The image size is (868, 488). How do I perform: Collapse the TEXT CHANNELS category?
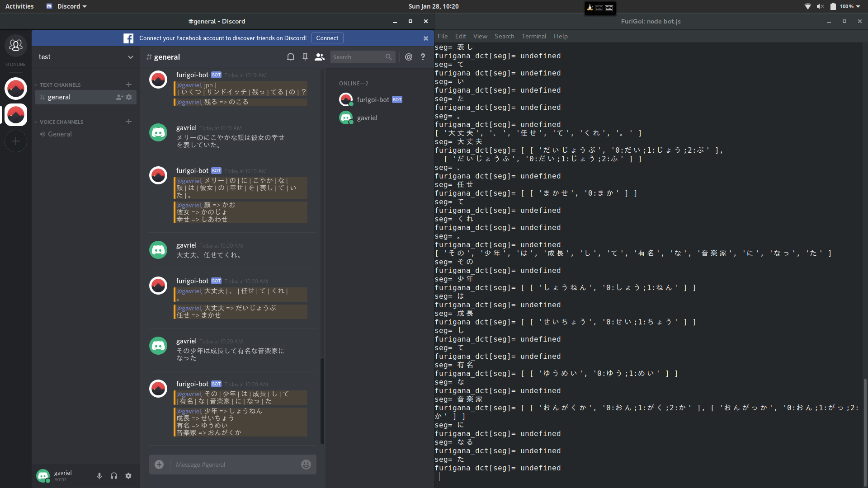point(60,85)
